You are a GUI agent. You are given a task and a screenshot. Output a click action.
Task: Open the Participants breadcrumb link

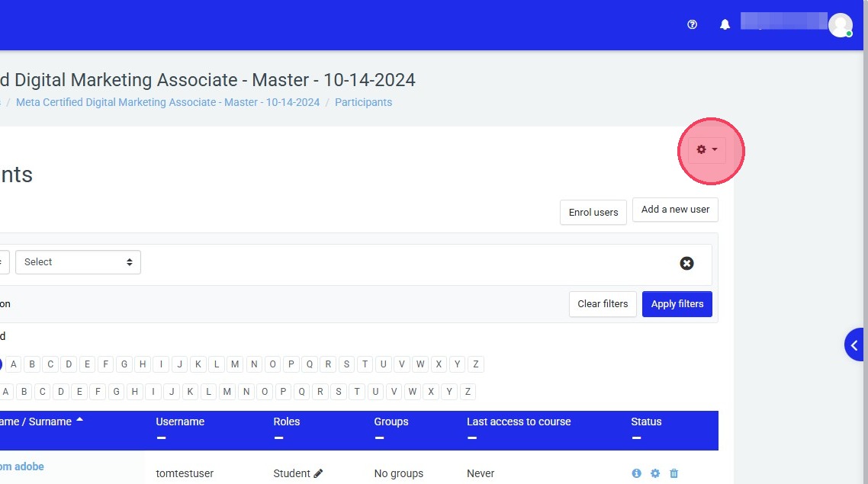pyautogui.click(x=363, y=102)
